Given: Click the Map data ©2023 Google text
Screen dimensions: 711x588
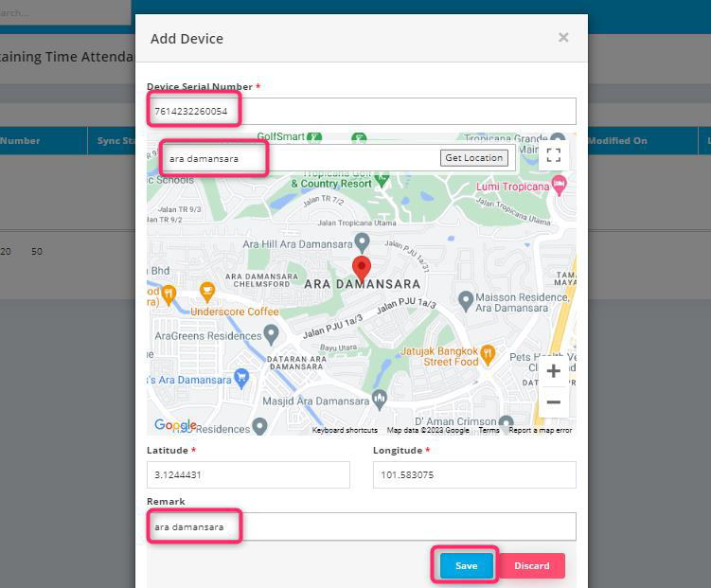Looking at the screenshot, I should (x=428, y=430).
